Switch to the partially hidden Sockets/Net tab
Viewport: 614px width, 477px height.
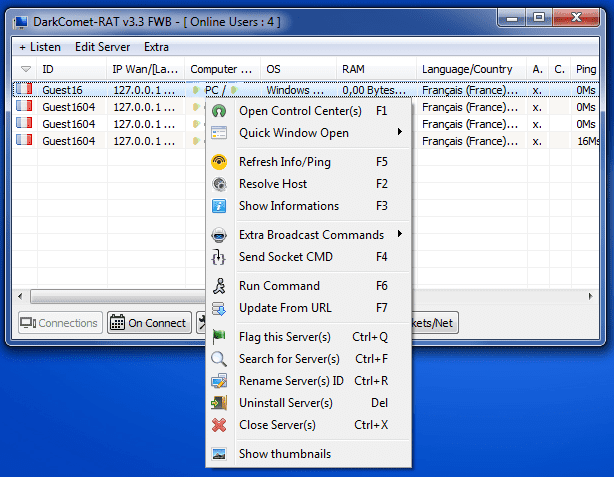click(435, 323)
